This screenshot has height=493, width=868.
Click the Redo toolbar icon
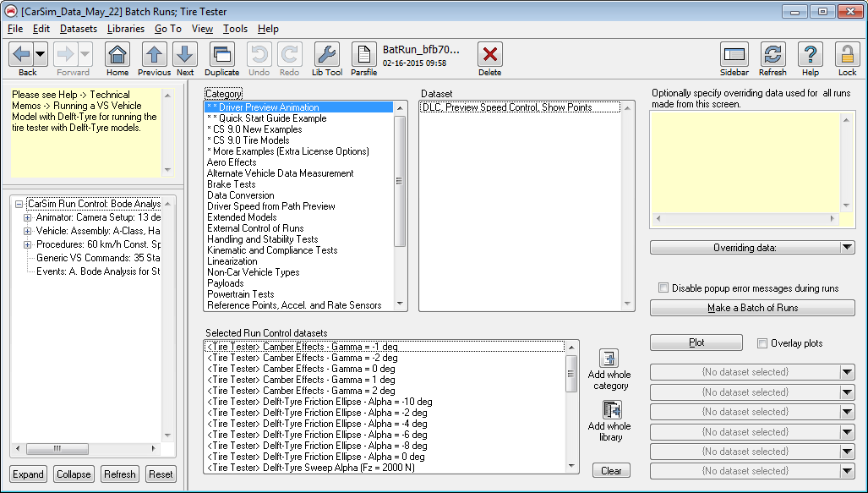290,54
